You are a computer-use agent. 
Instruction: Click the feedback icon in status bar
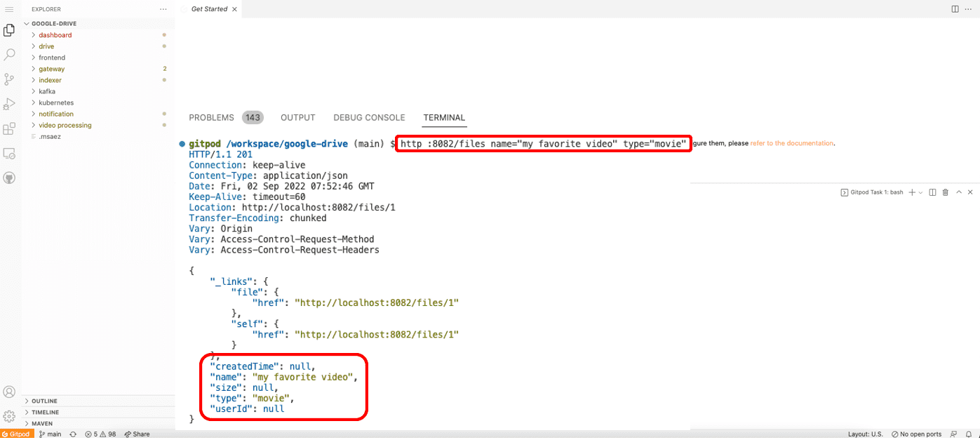click(955, 434)
